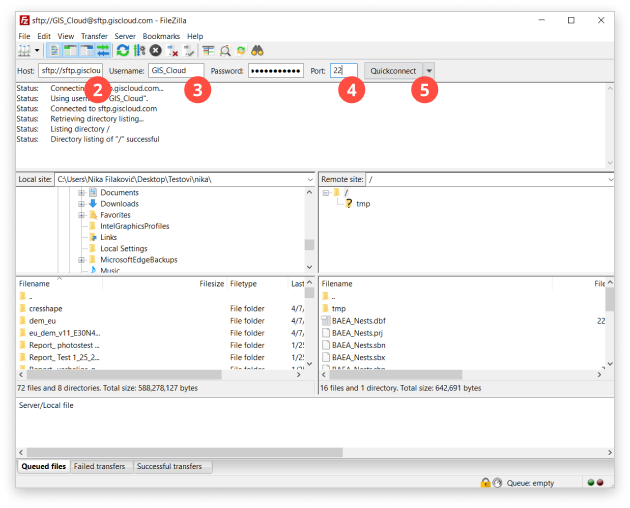Open the Remote site path dropdown

pyautogui.click(x=611, y=179)
